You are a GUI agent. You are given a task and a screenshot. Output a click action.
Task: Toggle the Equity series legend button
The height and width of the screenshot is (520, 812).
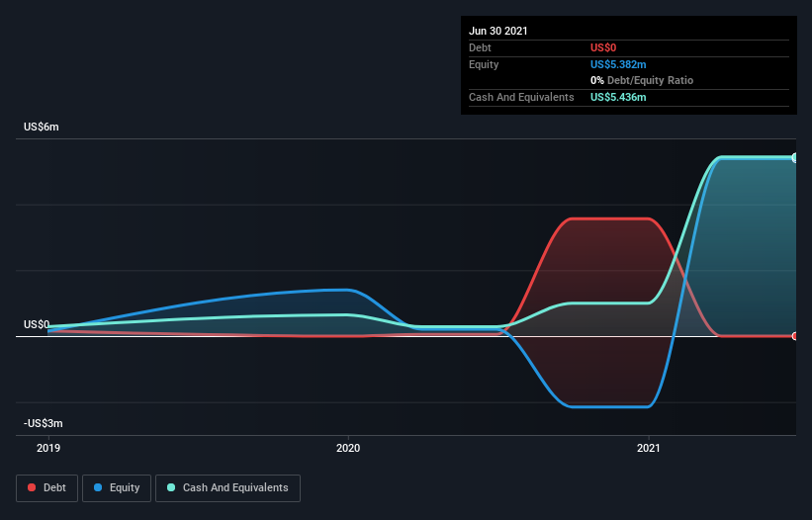click(117, 488)
